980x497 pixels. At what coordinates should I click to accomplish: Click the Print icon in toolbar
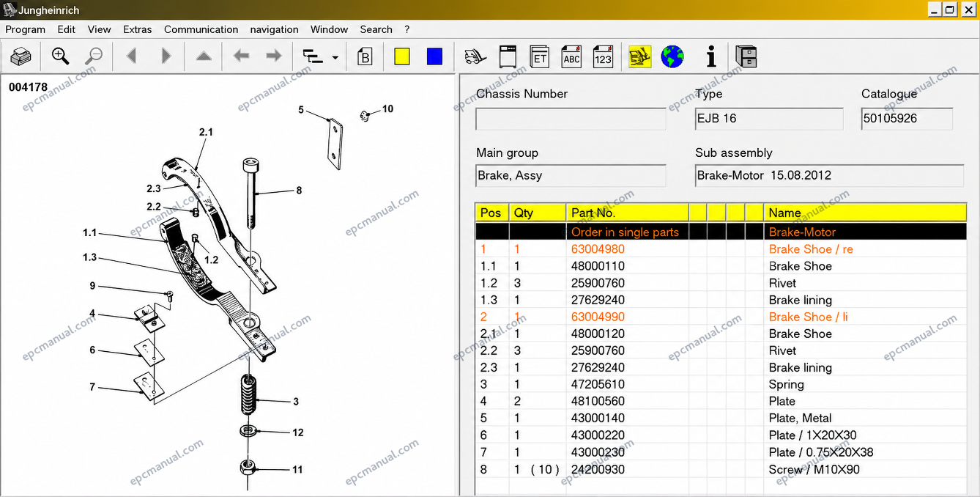point(21,56)
